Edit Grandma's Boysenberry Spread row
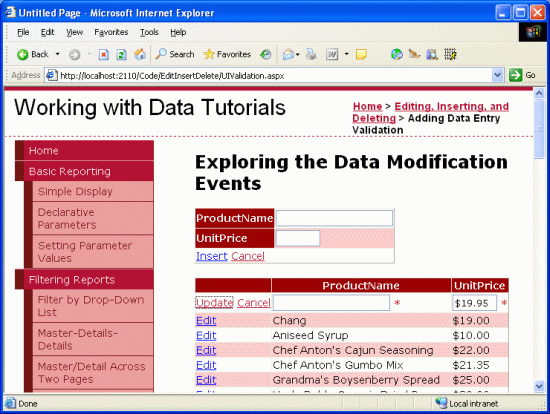This screenshot has width=550, height=414. pyautogui.click(x=206, y=380)
